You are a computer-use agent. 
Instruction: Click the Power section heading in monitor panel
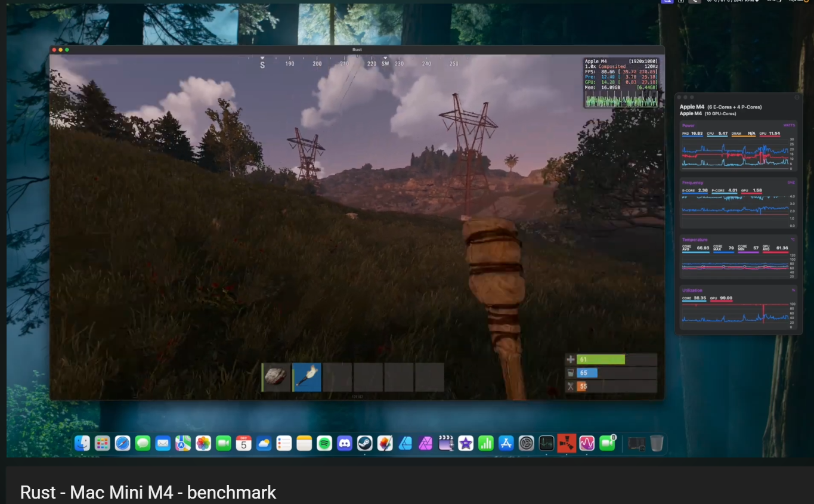pos(688,125)
